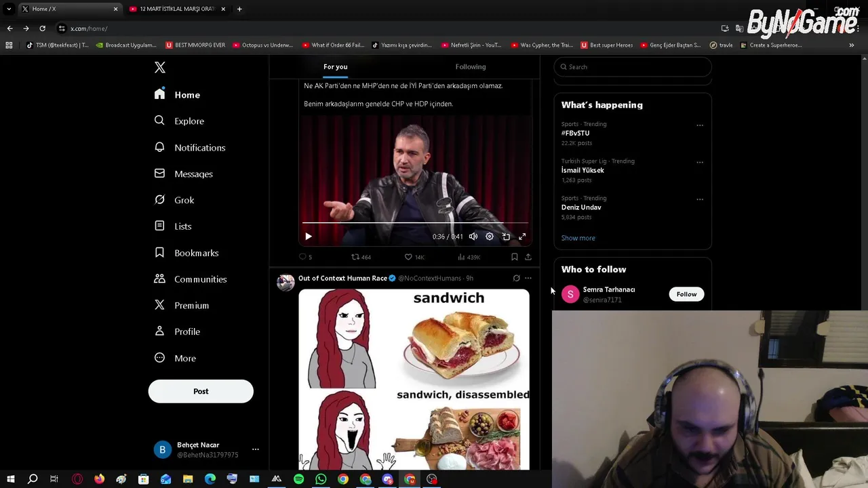This screenshot has width=868, height=488.
Task: Repost the video post showing 464
Action: (x=361, y=257)
